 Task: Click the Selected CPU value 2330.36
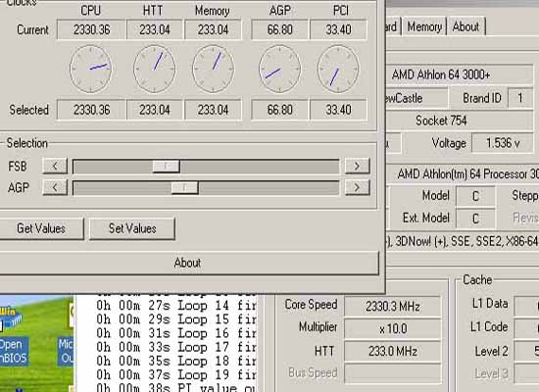click(91, 110)
